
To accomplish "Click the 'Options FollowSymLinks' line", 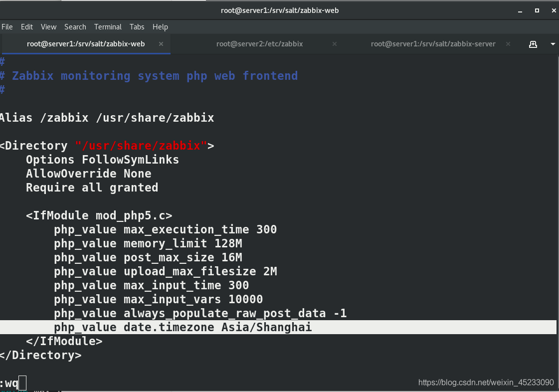I will click(102, 160).
